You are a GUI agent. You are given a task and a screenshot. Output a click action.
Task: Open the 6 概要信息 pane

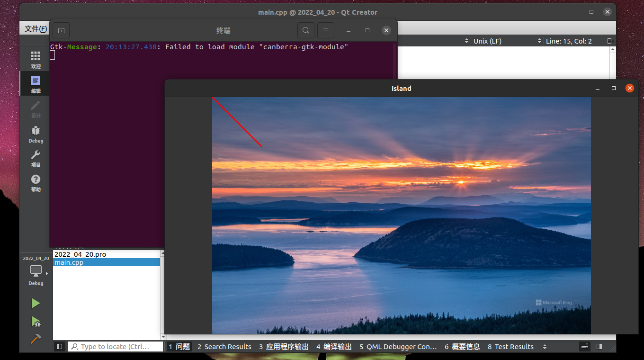coord(462,347)
